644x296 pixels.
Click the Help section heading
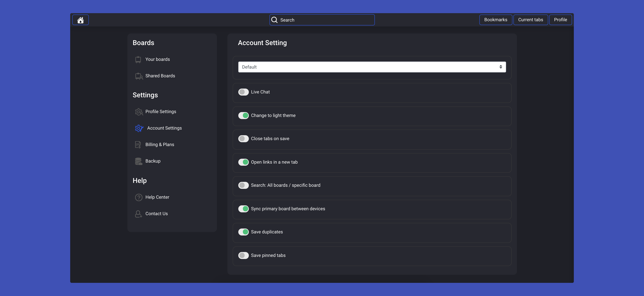point(140,181)
